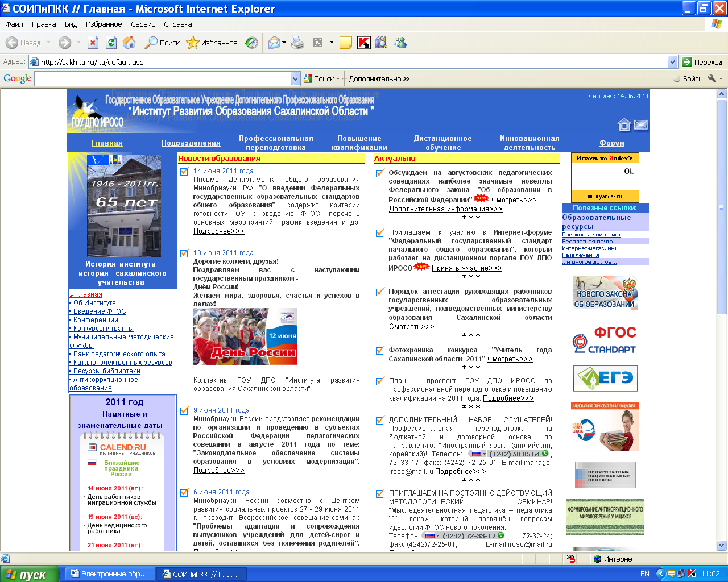Open the Поиск search pane
The height and width of the screenshot is (582, 728).
click(x=162, y=43)
